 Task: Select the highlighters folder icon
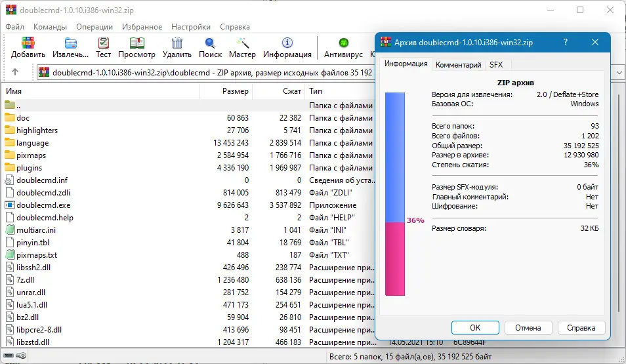(10, 130)
